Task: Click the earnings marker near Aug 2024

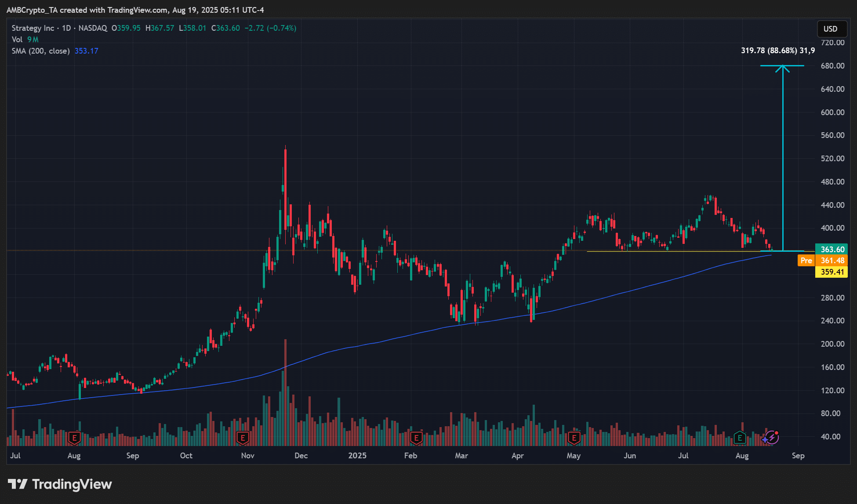Action: (74, 438)
